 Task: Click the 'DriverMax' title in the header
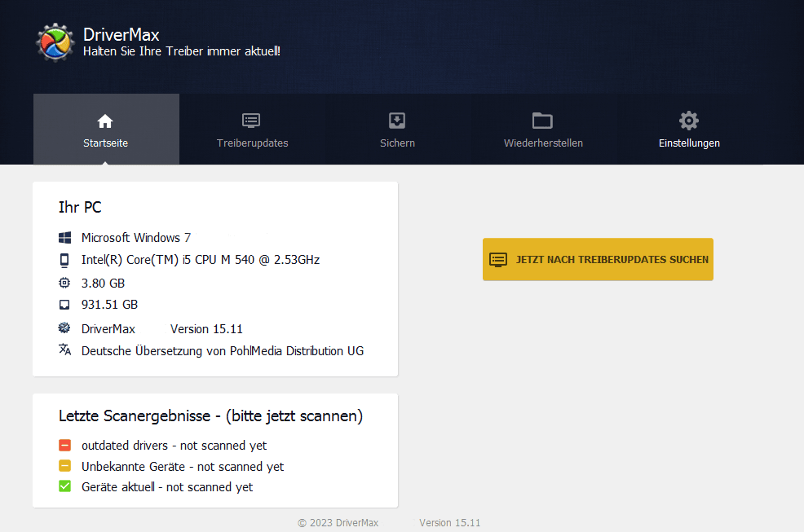[121, 35]
